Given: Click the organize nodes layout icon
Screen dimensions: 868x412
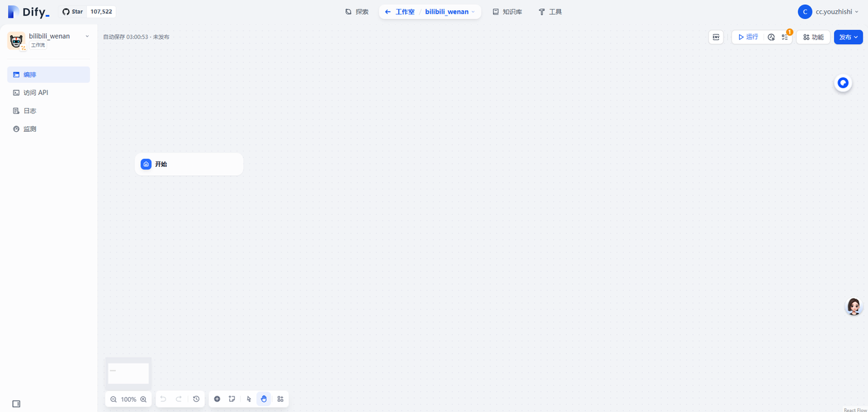Looking at the screenshot, I should [280, 399].
